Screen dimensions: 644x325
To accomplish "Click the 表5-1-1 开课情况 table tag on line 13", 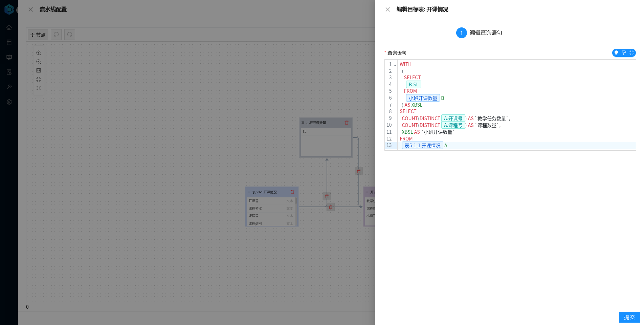I will [423, 145].
